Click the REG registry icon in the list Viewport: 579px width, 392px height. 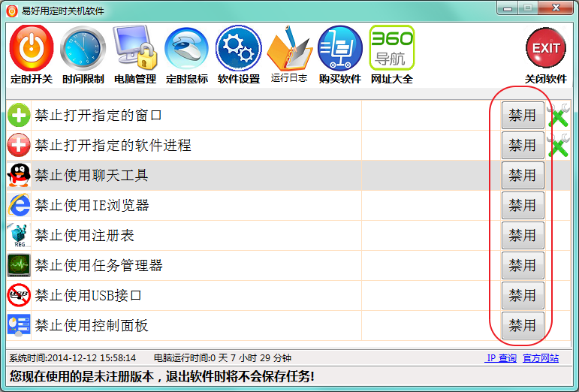(x=19, y=235)
